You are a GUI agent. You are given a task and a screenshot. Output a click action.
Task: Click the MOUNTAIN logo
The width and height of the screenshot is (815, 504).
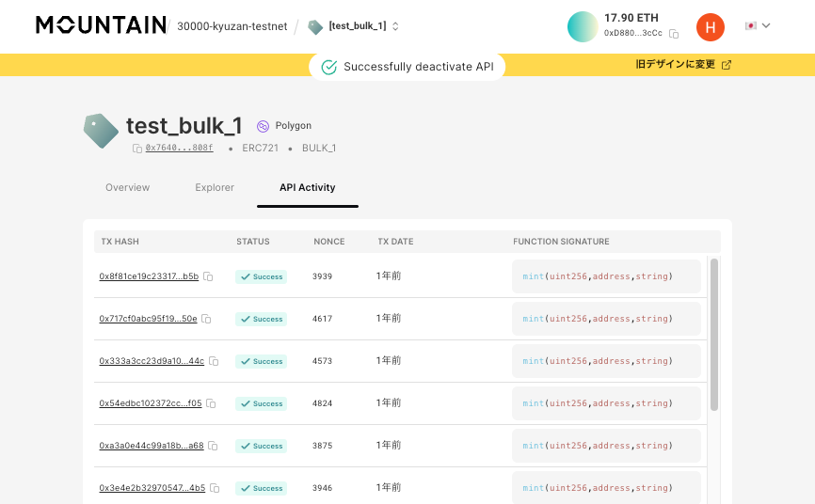101,25
